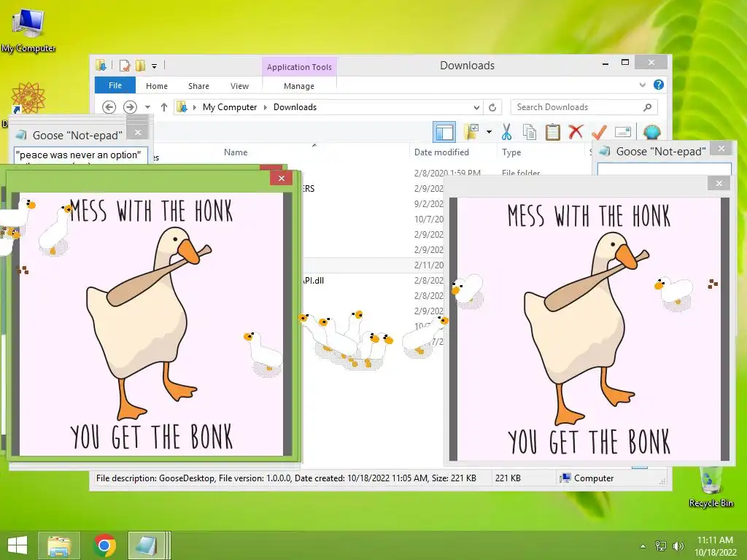Click the Downloads folder icon in the title bar
This screenshot has height=560, width=747.
pos(101,65)
